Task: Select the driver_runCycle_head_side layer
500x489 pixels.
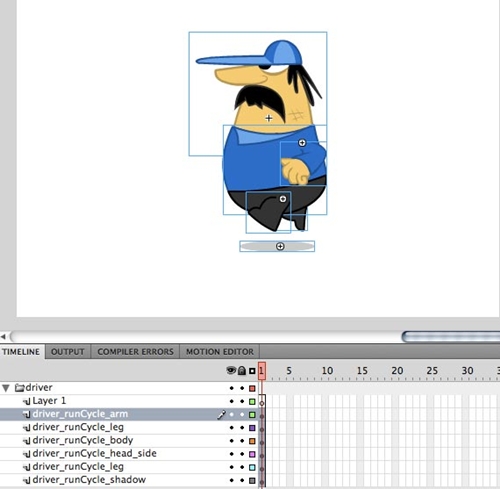Action: pyautogui.click(x=95, y=454)
